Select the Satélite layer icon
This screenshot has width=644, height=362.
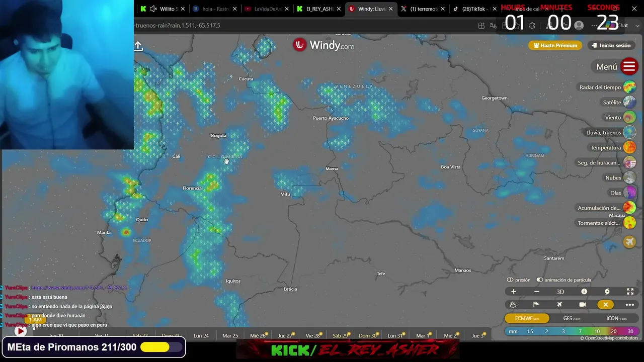click(629, 102)
